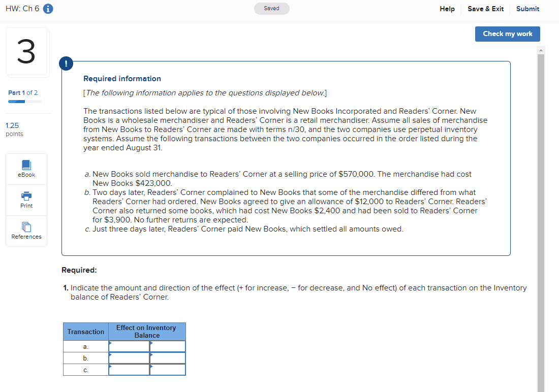559x392 pixels.
Task: Open the second dropdown in row a.
Action: 168,346
